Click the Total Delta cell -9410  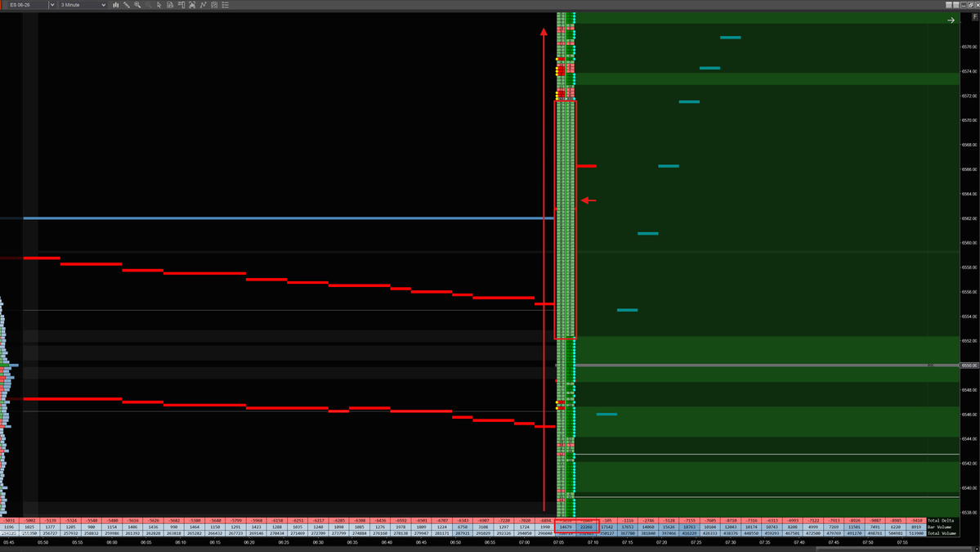coord(916,521)
